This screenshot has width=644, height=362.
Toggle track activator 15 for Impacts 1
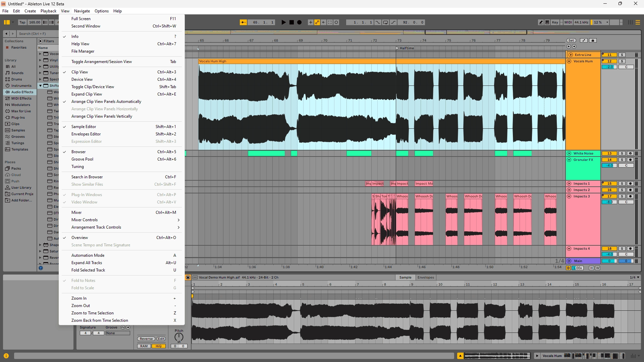pyautogui.click(x=609, y=184)
